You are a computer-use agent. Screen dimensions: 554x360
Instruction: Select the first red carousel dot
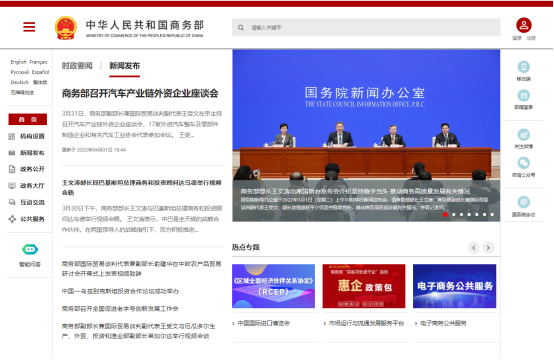coord(445,214)
